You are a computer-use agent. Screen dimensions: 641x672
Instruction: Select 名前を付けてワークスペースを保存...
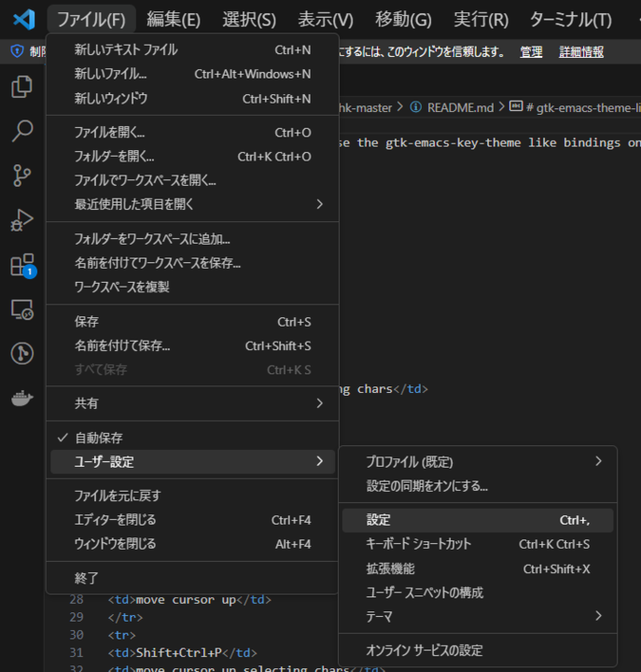coord(192,262)
